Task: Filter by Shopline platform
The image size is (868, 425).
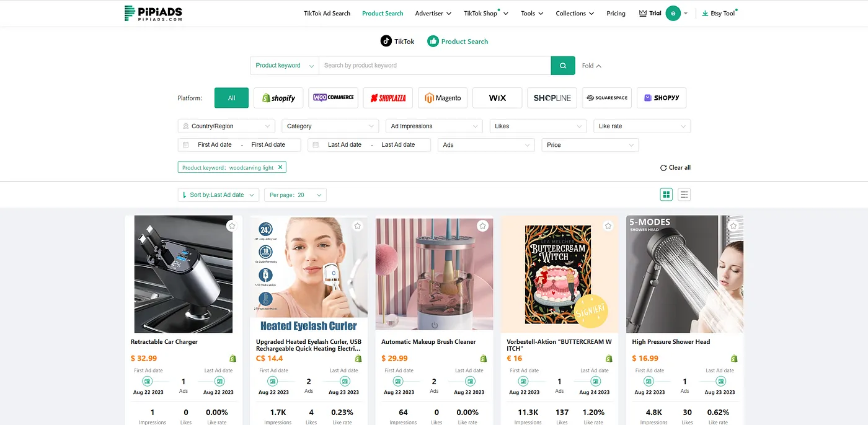Action: tap(552, 98)
